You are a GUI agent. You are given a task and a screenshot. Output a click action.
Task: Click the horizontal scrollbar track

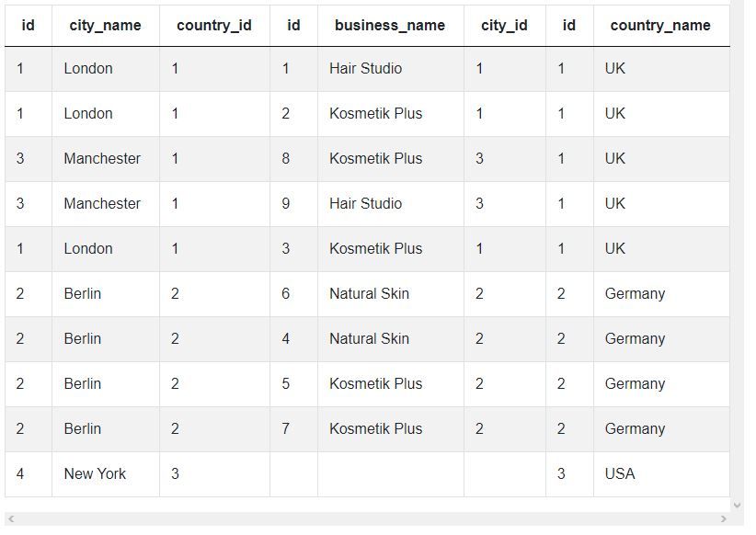(x=368, y=519)
